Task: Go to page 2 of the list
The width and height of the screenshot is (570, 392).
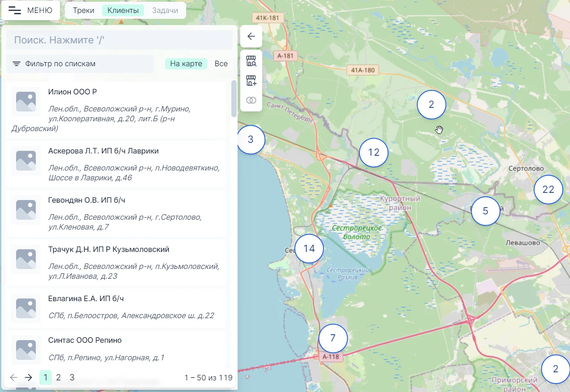Action: [x=59, y=378]
